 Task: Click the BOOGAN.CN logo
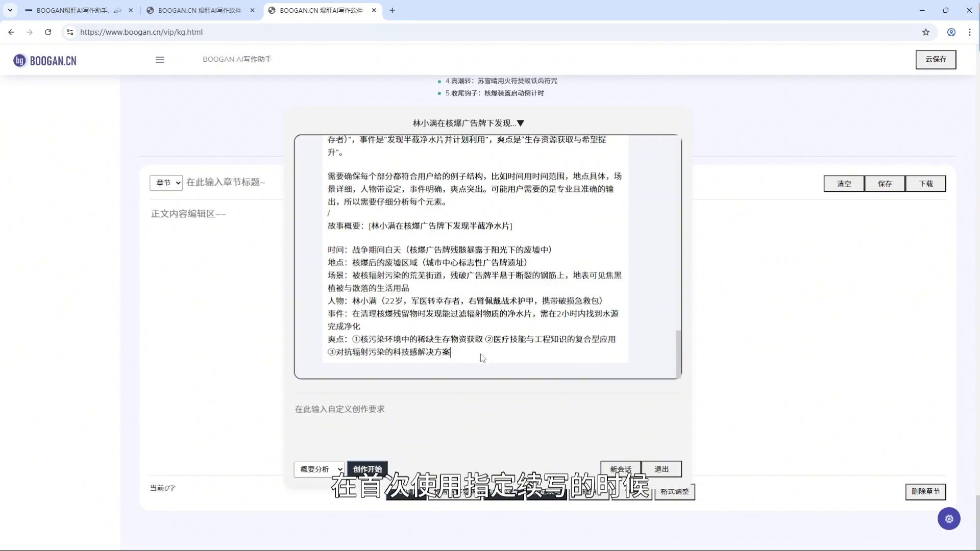(44, 60)
